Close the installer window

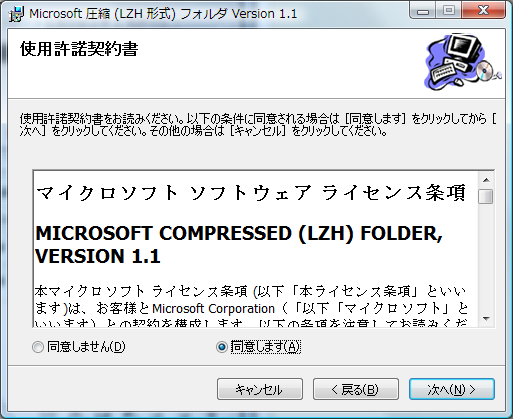coord(484,12)
